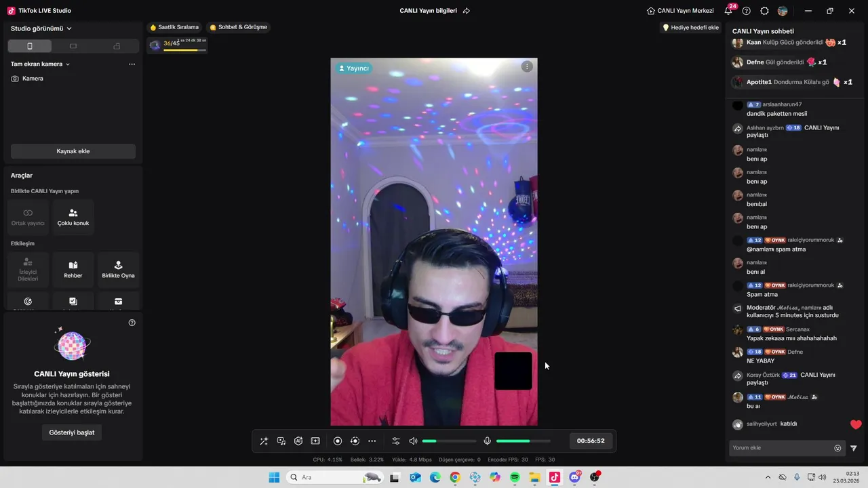Open notifications bell with badge 24
The height and width of the screenshot is (488, 868).
730,10
